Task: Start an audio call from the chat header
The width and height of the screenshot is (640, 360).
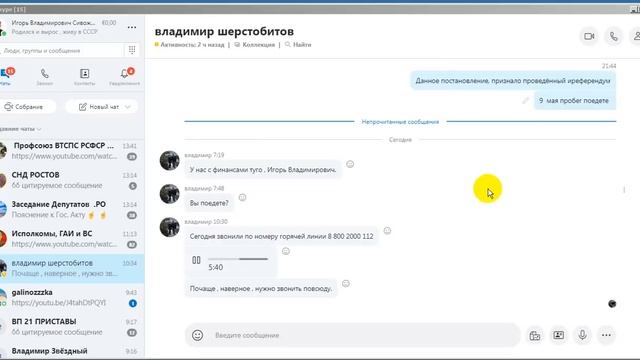Action: pos(613,36)
